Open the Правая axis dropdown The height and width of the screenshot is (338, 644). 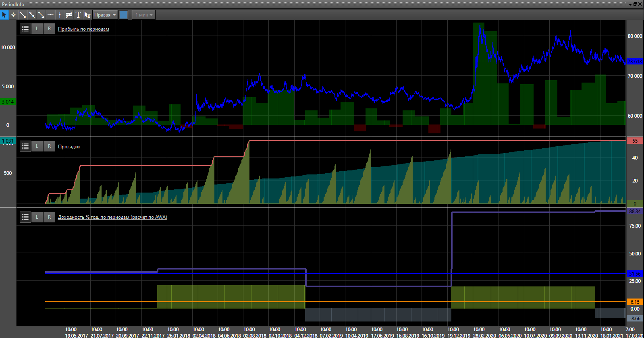(105, 15)
